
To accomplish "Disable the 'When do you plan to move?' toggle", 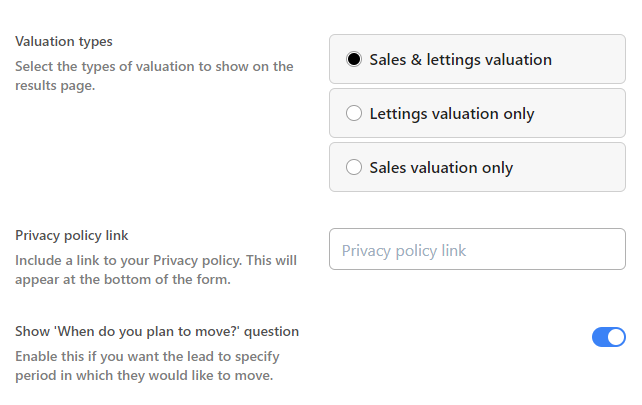I will (x=608, y=337).
